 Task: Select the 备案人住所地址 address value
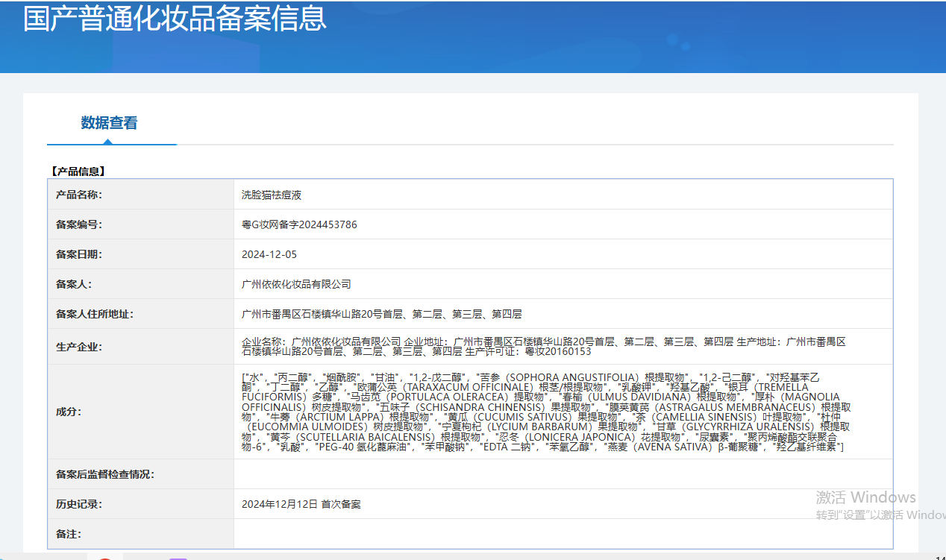tap(381, 314)
